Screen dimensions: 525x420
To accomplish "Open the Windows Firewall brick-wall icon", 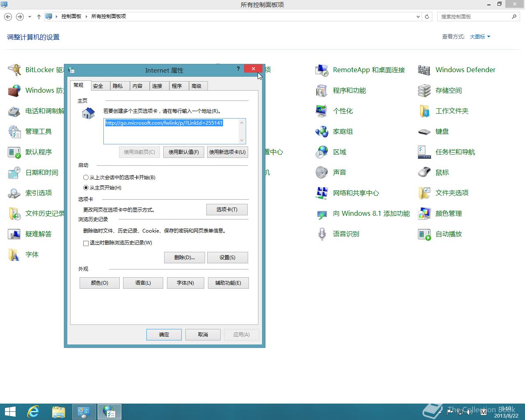I will coord(14,90).
